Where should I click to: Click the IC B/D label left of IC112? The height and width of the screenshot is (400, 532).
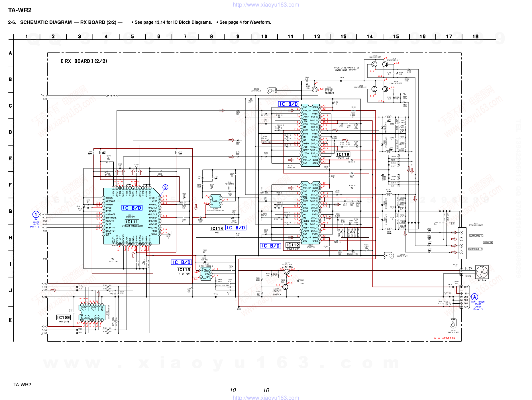(x=270, y=246)
